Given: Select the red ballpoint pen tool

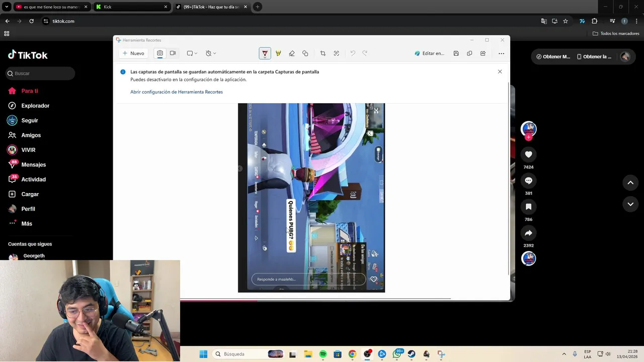Looking at the screenshot, I should pos(265,53).
